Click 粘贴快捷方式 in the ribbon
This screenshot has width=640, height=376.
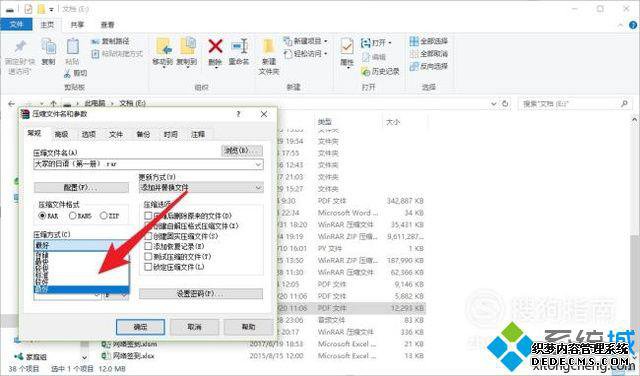(117, 53)
